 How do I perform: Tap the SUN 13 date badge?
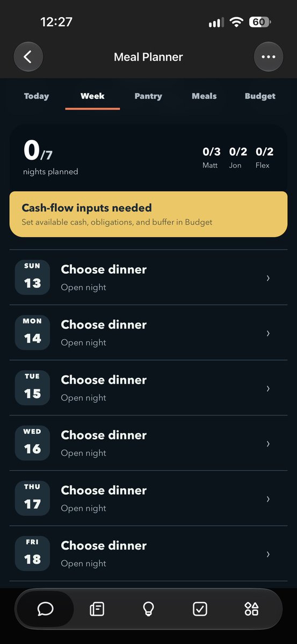[x=32, y=277]
